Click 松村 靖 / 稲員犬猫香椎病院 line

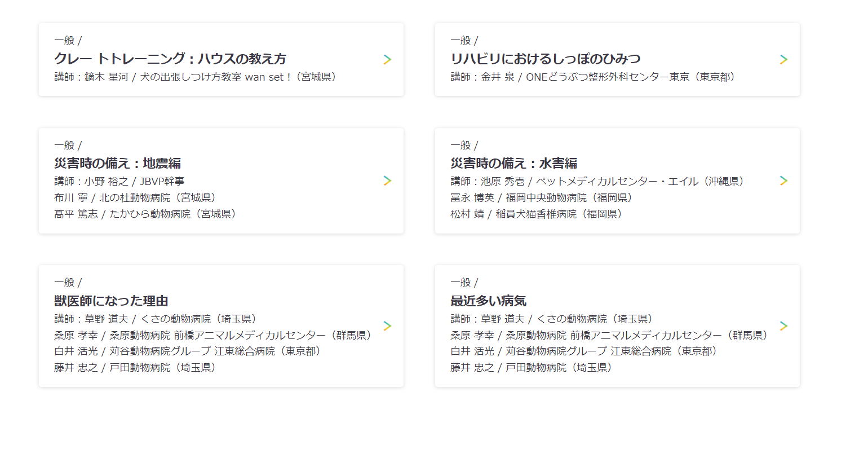pyautogui.click(x=538, y=214)
